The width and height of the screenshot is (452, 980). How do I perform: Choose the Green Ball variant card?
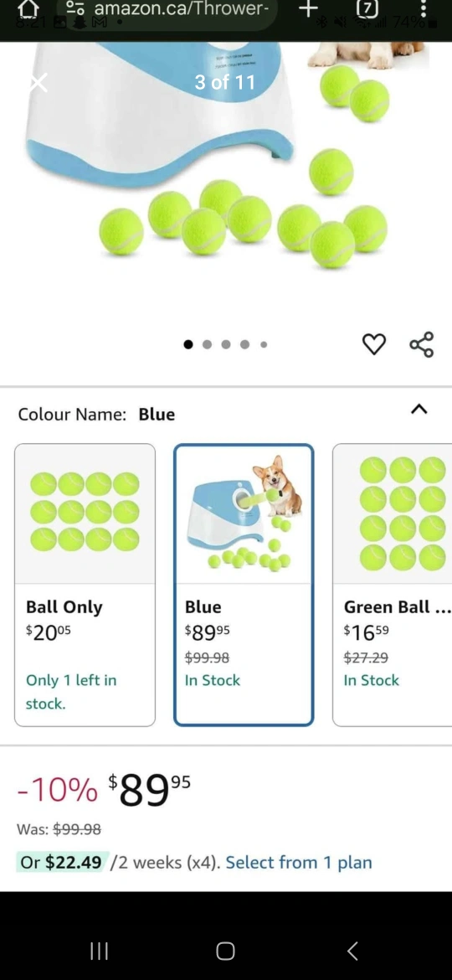point(392,585)
